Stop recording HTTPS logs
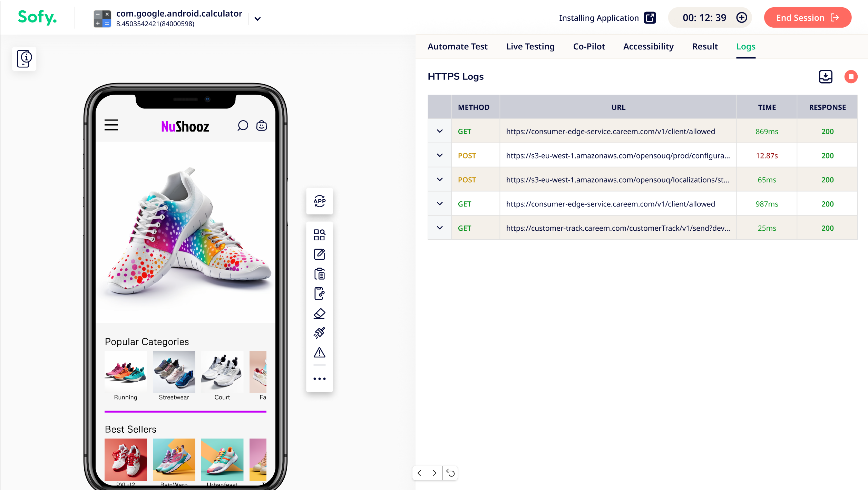 click(851, 77)
